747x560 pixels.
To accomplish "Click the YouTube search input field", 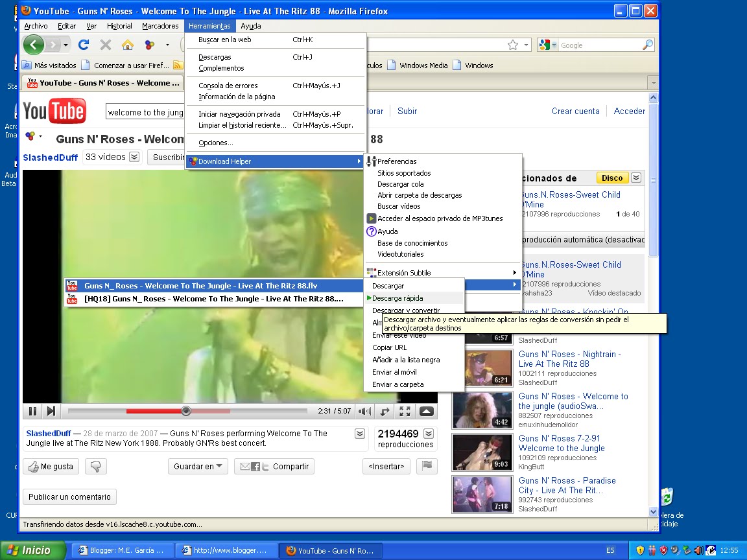I will (x=145, y=112).
